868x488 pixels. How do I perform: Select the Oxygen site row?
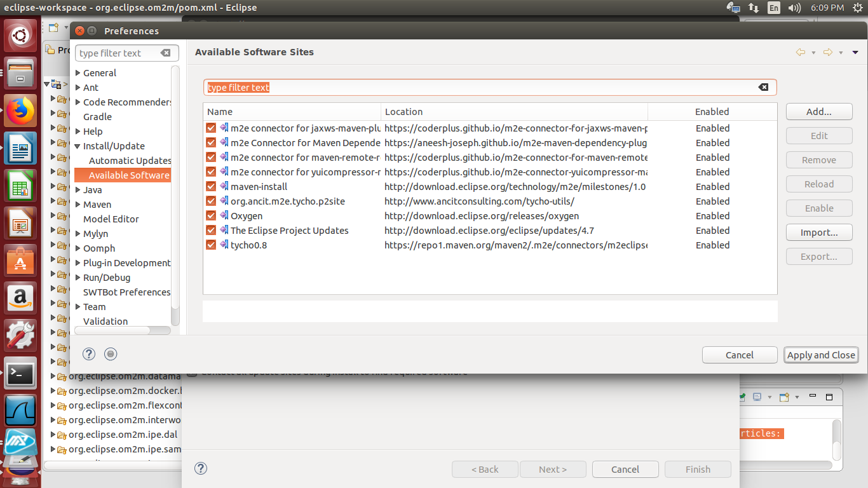(490, 215)
